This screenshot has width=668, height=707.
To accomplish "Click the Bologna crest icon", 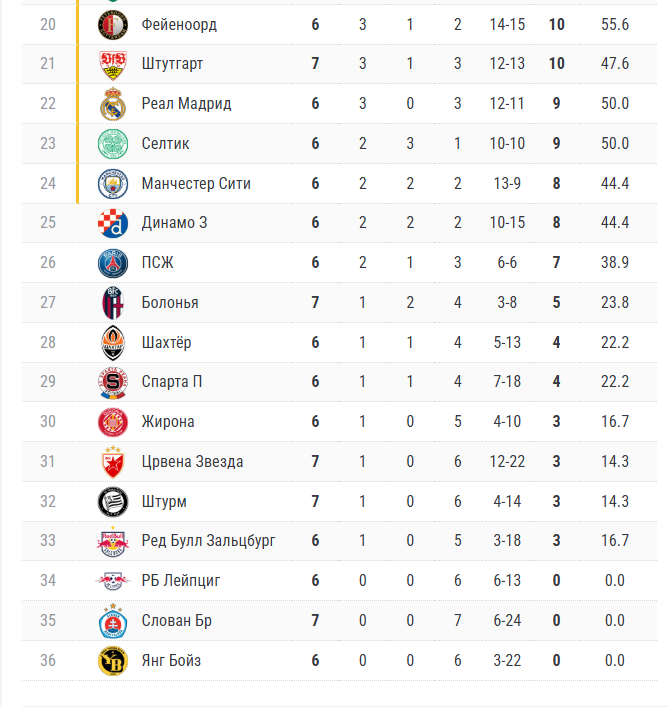I will point(113,303).
